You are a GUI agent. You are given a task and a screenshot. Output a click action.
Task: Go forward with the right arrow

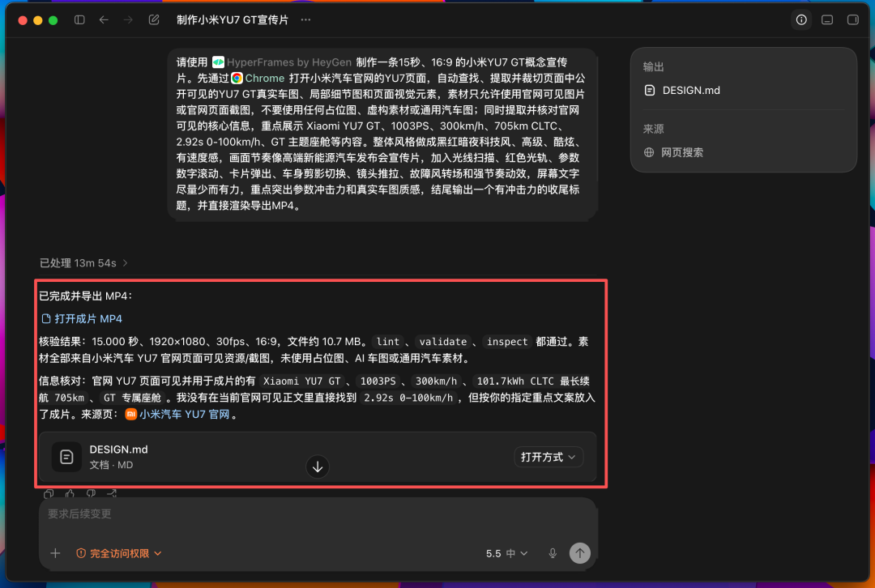tap(128, 19)
